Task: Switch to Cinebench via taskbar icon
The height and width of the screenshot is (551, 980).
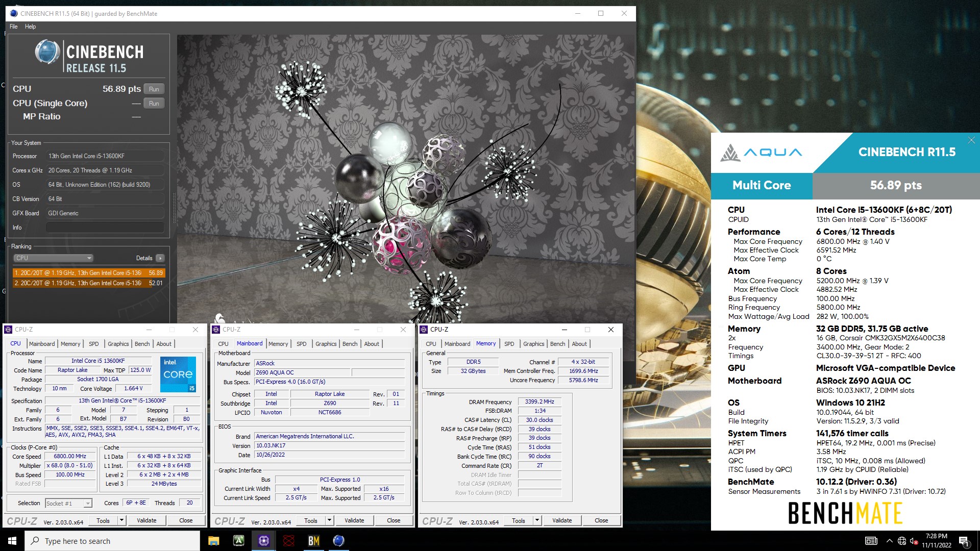Action: pos(338,541)
